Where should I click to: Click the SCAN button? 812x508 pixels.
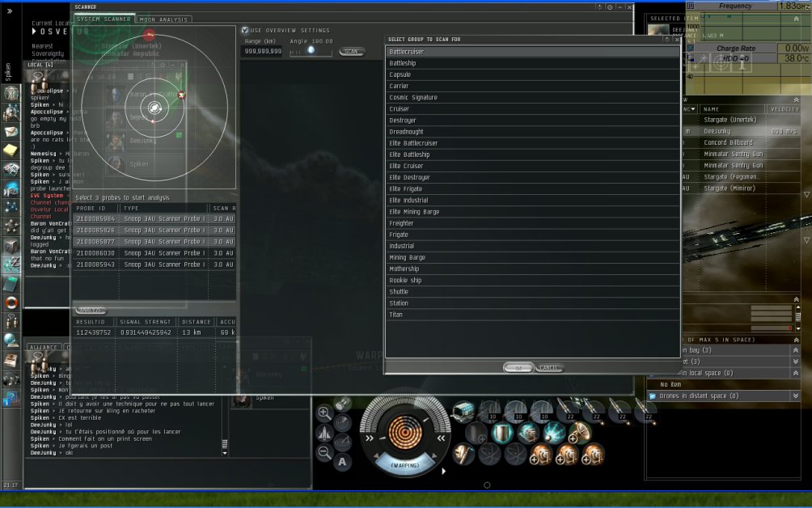coord(352,51)
